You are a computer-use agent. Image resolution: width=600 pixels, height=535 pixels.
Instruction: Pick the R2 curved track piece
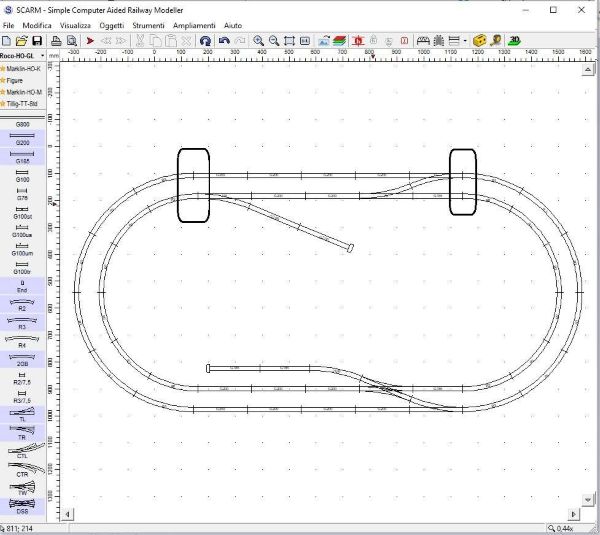22,304
